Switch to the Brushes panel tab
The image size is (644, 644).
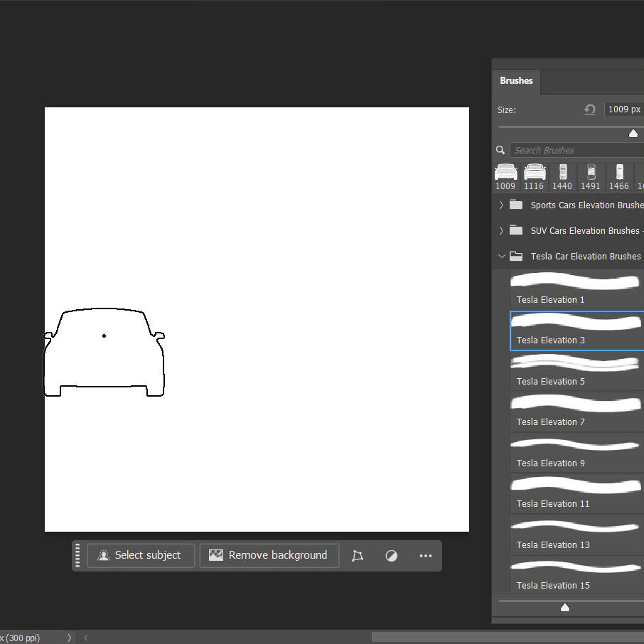[516, 81]
